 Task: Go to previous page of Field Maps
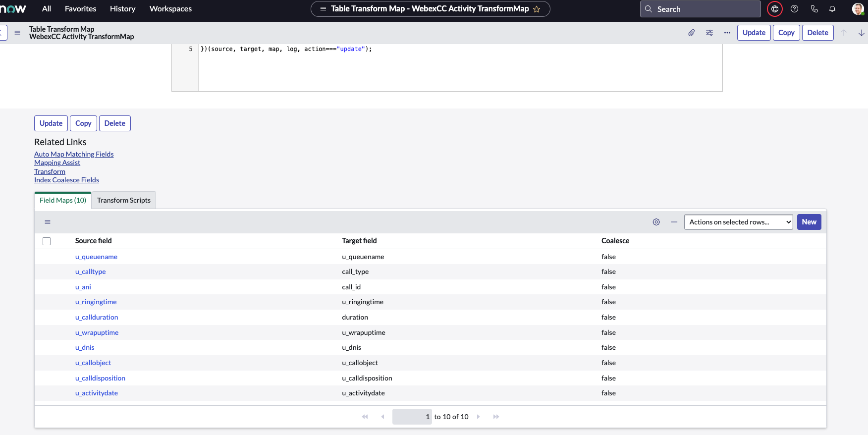(382, 417)
